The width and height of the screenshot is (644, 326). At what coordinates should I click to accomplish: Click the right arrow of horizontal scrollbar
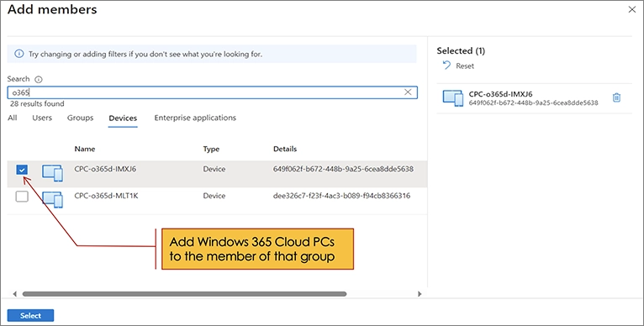pyautogui.click(x=420, y=294)
